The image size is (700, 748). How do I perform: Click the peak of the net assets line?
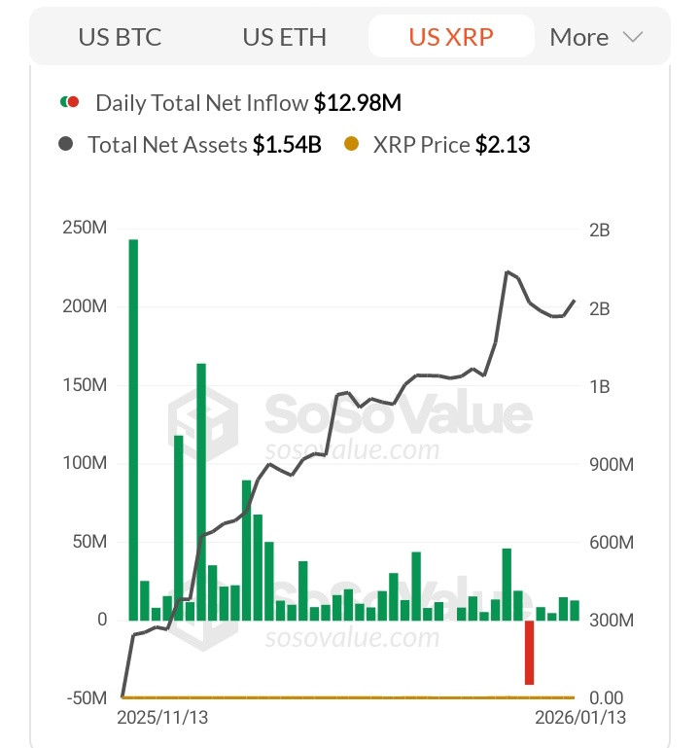pos(507,272)
